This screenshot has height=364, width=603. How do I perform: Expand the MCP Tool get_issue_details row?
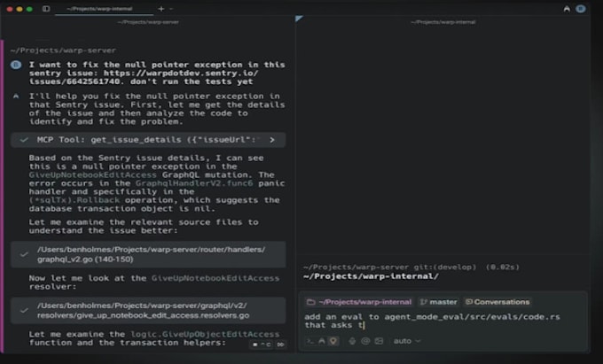click(x=148, y=140)
